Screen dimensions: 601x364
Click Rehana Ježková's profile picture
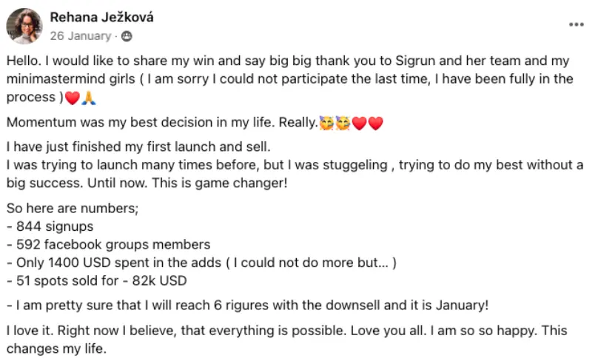(24, 26)
